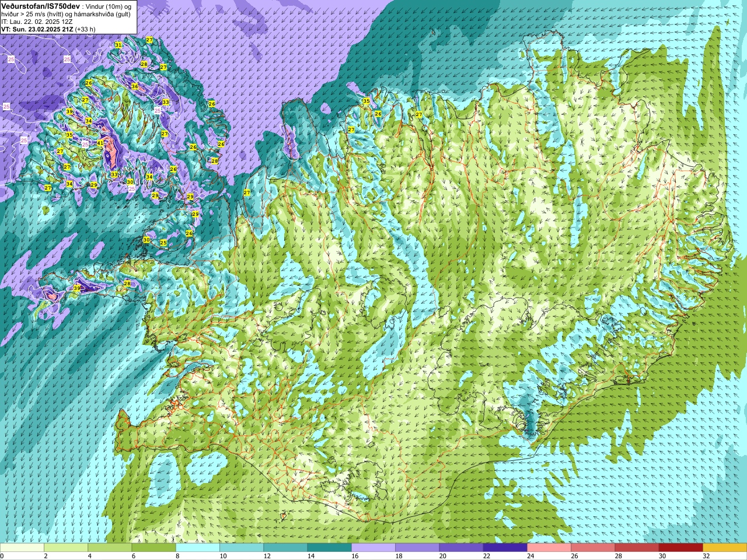Click the 'IT: Lau. 22. 02. 2025 12Z' line
This screenshot has width=747, height=560.
(x=37, y=22)
